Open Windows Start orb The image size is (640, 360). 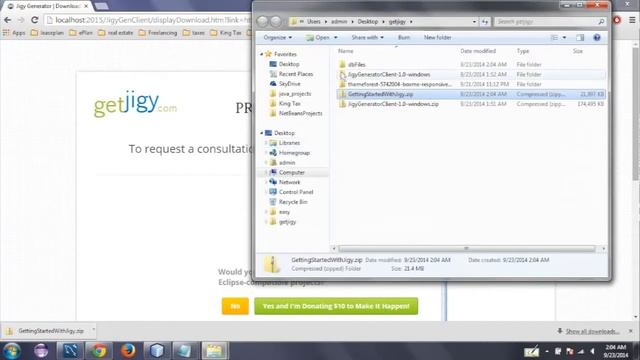pyautogui.click(x=11, y=351)
